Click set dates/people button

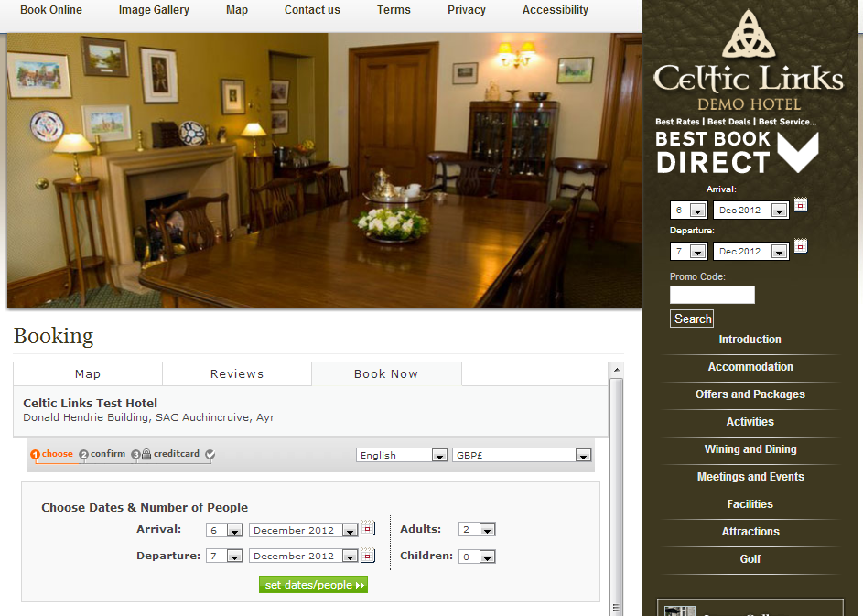313,585
